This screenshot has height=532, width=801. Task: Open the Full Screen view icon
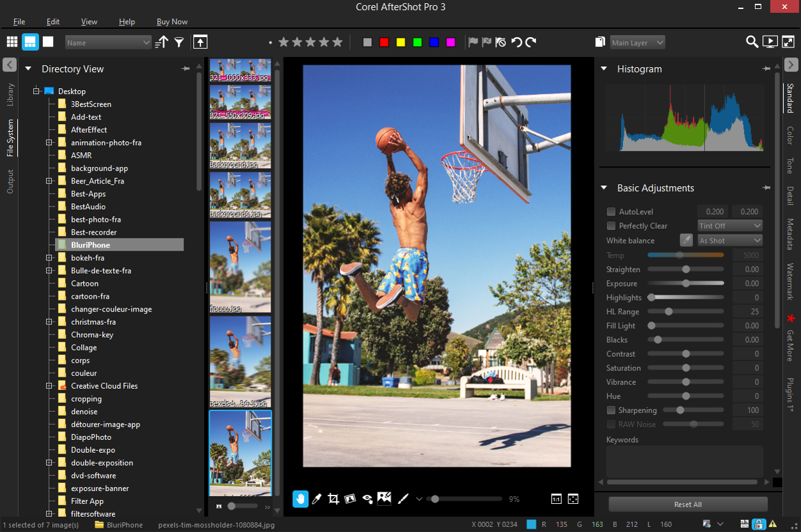coord(788,42)
